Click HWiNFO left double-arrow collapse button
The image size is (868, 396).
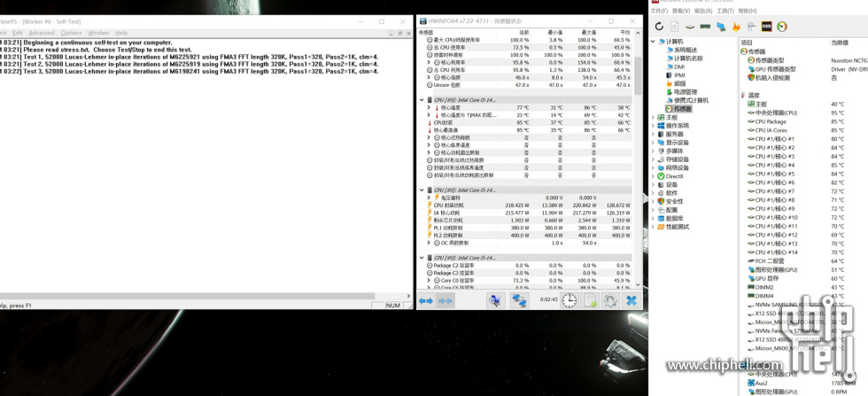[x=426, y=300]
